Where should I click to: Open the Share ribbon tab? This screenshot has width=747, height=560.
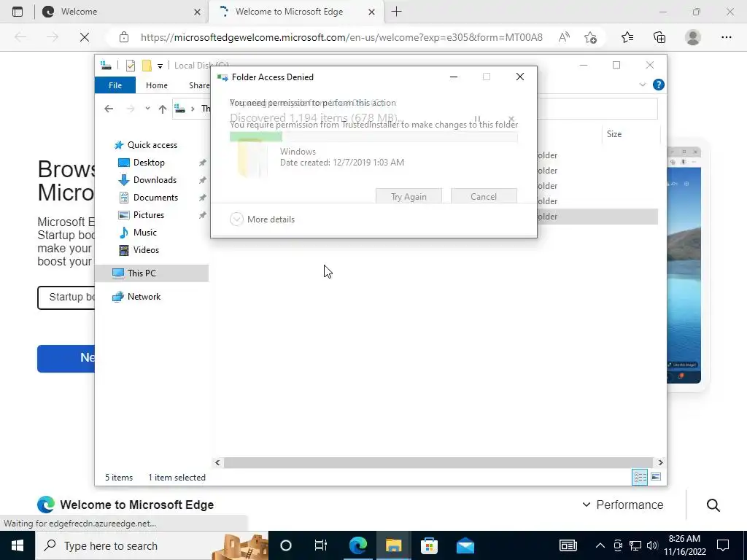point(198,85)
